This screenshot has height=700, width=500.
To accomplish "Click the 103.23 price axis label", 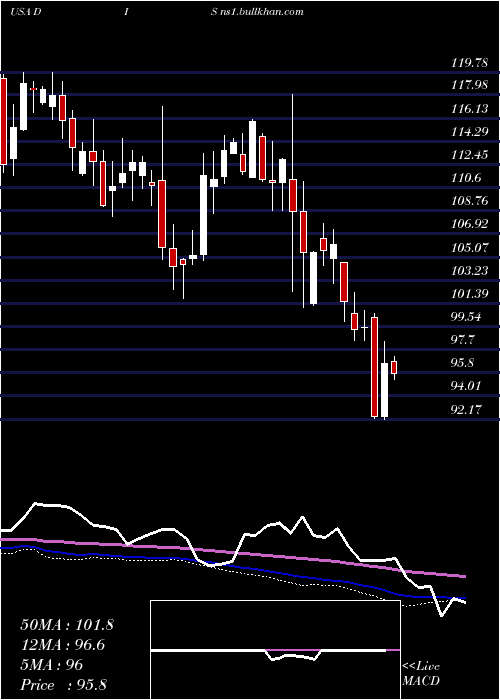I will pyautogui.click(x=469, y=271).
